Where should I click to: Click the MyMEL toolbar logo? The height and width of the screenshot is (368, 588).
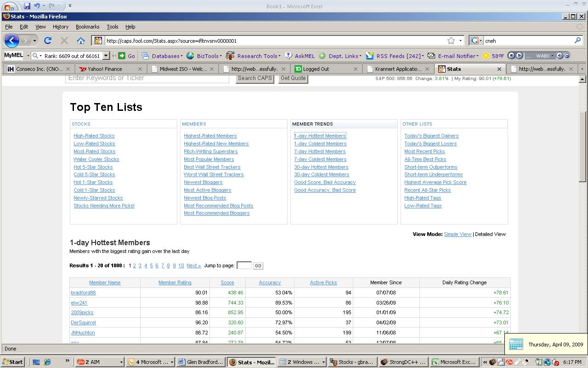(x=13, y=56)
